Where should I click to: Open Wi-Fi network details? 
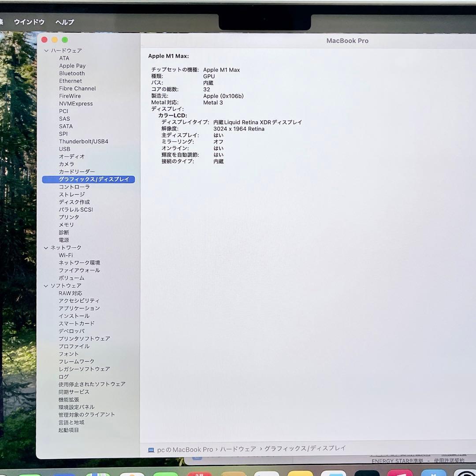coord(65,255)
